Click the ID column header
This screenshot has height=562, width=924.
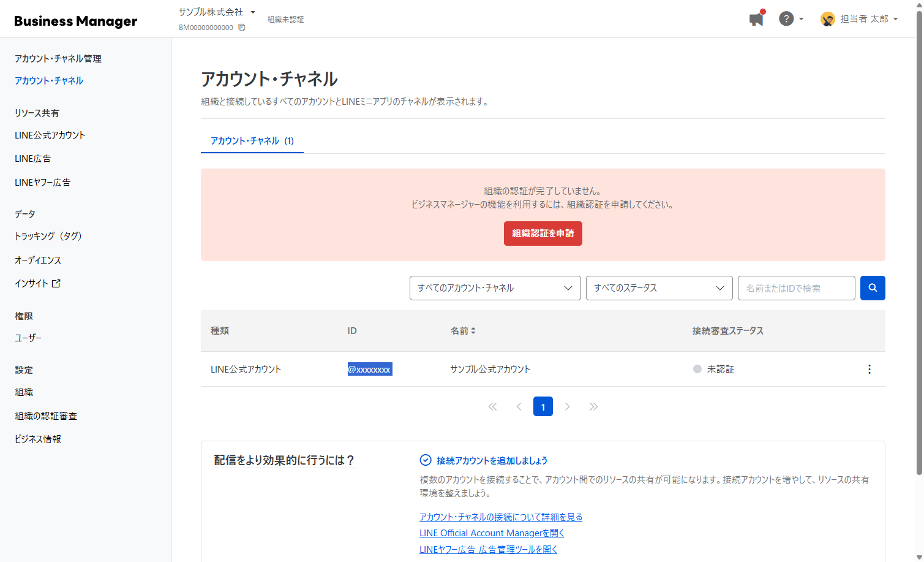click(x=352, y=331)
